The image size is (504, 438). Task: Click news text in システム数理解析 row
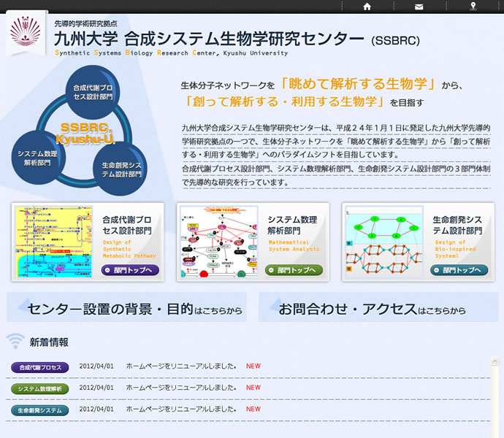(181, 388)
